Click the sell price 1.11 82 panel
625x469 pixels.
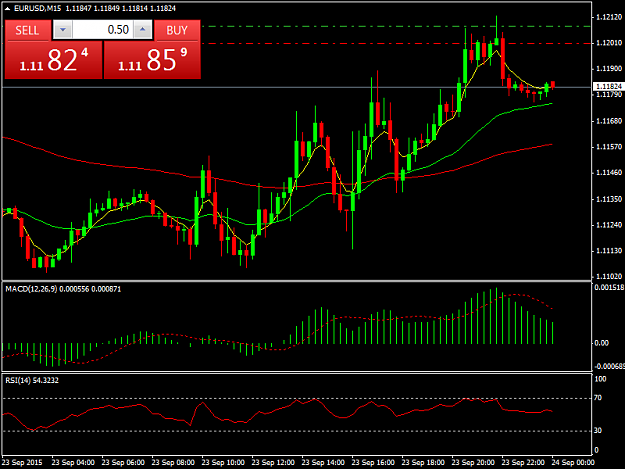[x=53, y=60]
